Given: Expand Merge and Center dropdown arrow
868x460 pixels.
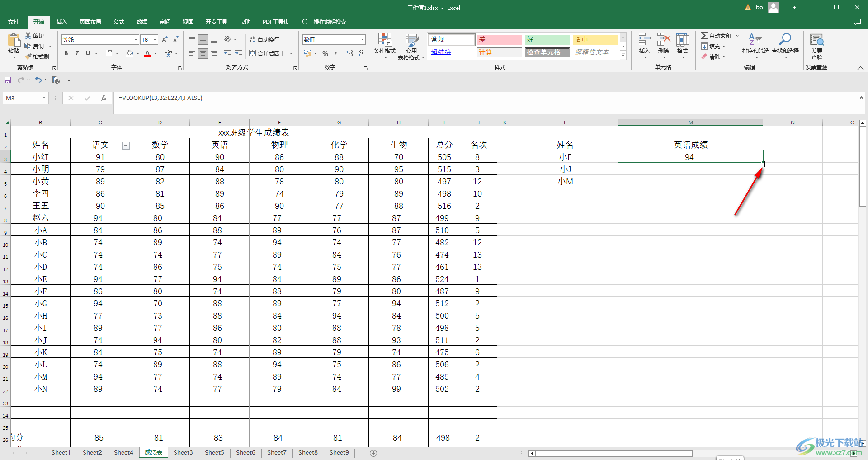Looking at the screenshot, I should pos(291,53).
